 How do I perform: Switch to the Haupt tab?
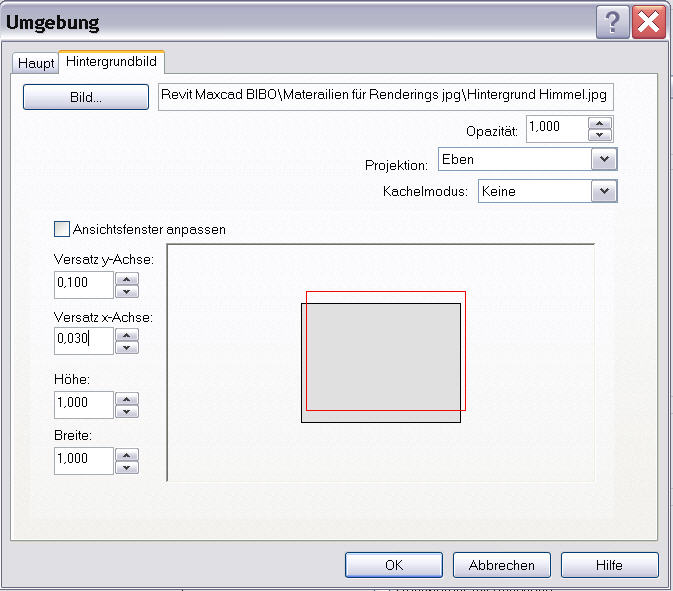pos(36,63)
